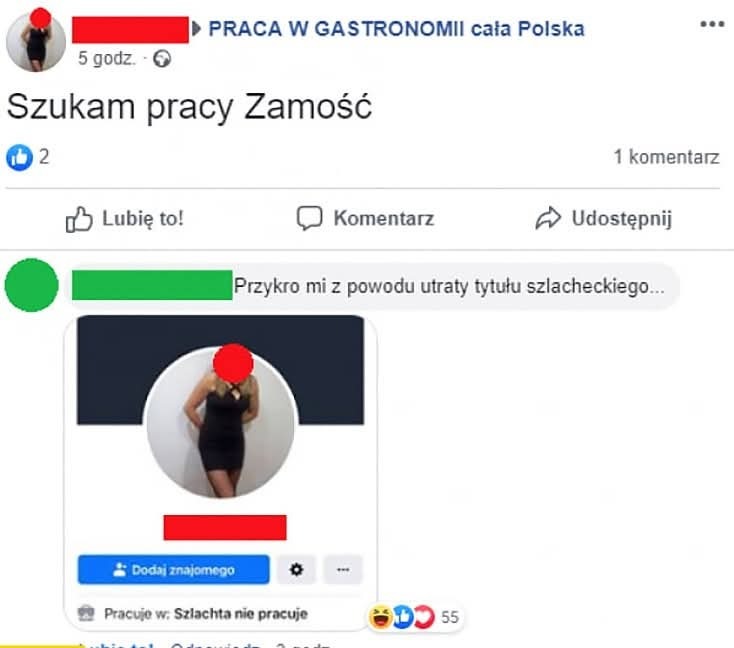Click the 5 godz. post timestamp
Viewport: 734px width, 648px height.
[107, 59]
